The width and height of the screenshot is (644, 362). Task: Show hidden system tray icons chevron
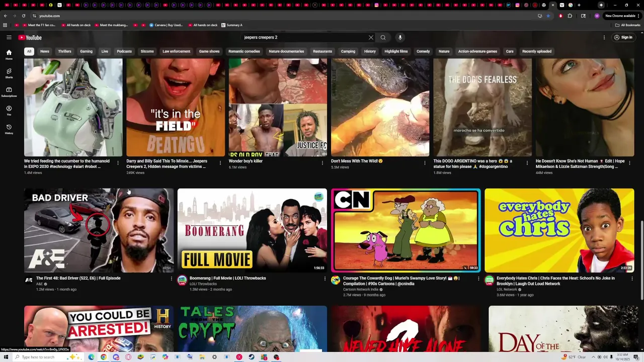(593, 357)
